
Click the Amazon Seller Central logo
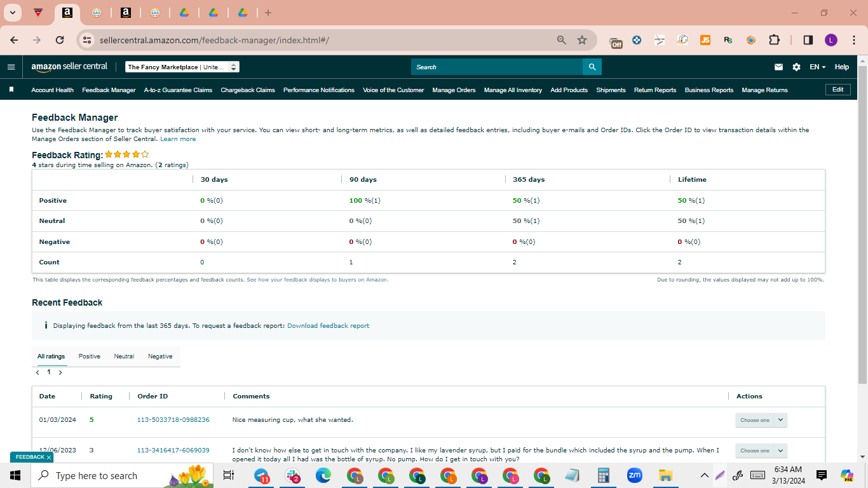tap(69, 67)
